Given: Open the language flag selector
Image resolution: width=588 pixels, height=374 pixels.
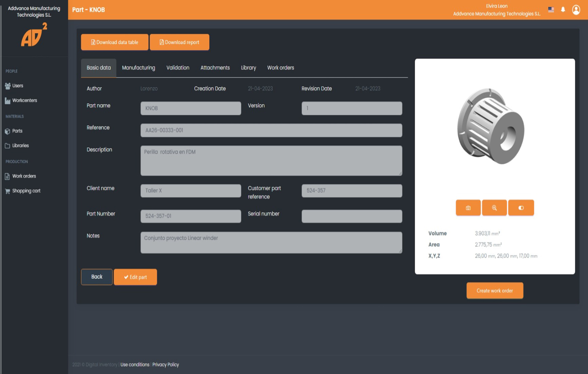Looking at the screenshot, I should [x=551, y=10].
